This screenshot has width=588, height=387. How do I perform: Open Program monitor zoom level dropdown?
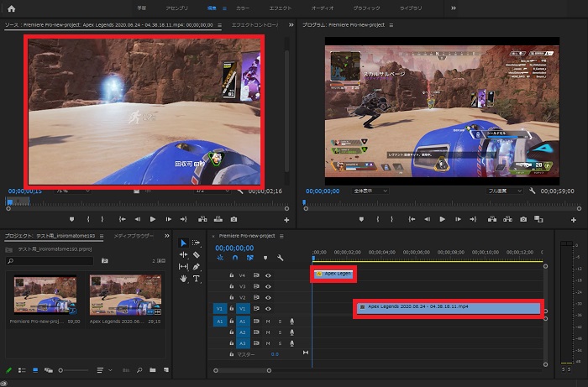point(370,191)
